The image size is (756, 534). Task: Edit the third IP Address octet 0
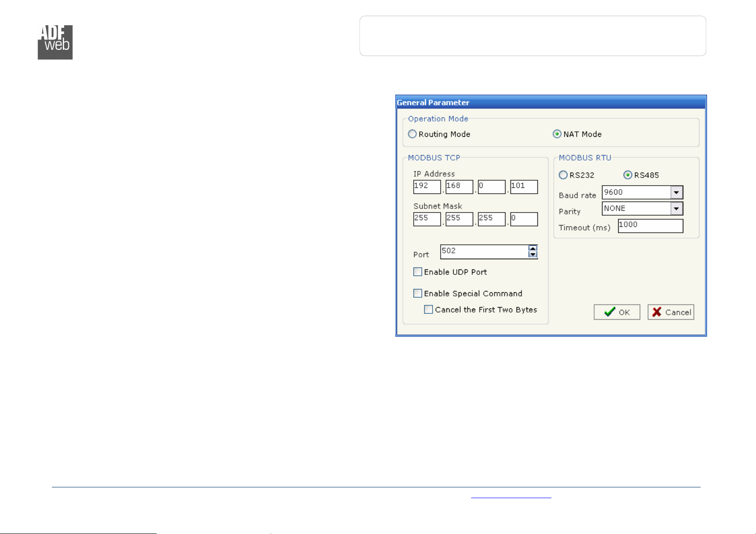pyautogui.click(x=492, y=187)
